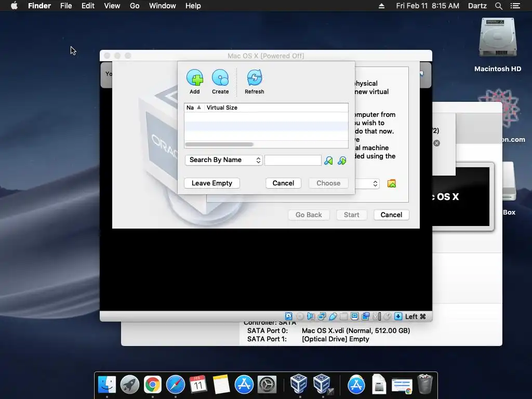Open Google Chrome in the dock
This screenshot has height=399, width=532.
click(x=153, y=384)
